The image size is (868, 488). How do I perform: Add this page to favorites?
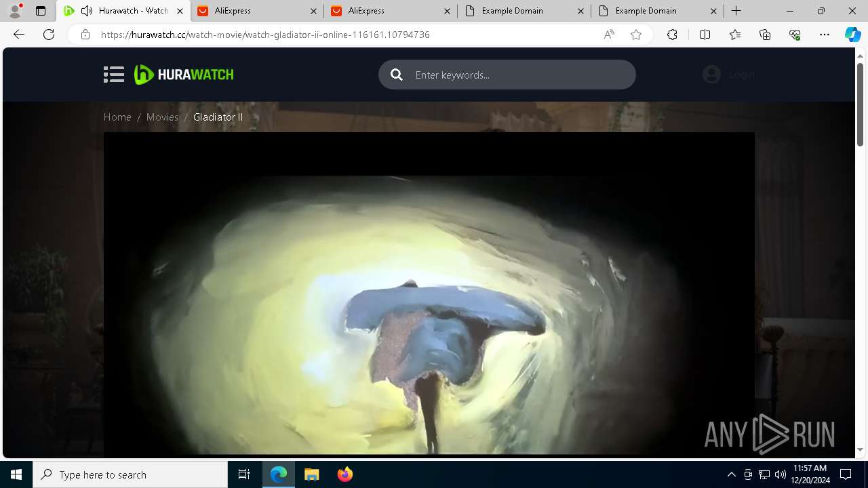pos(636,35)
